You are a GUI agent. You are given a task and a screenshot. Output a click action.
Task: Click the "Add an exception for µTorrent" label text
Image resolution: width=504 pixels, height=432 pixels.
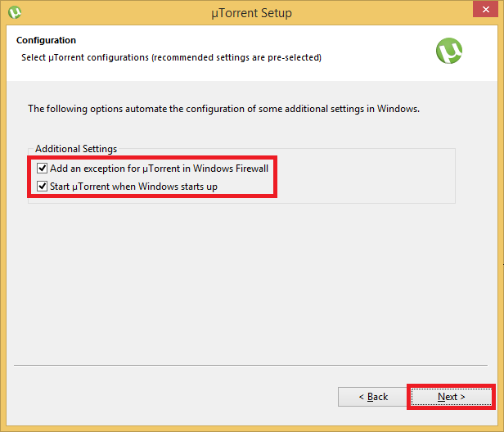click(159, 169)
